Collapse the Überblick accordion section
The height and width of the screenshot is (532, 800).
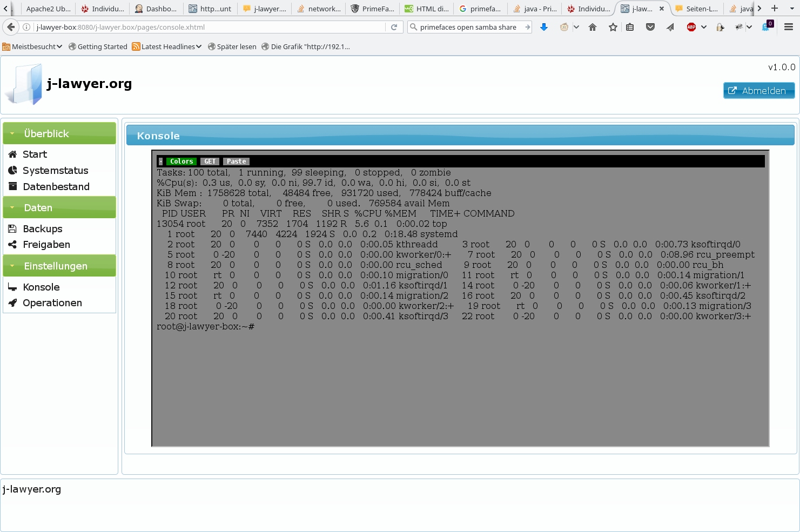[x=59, y=133]
